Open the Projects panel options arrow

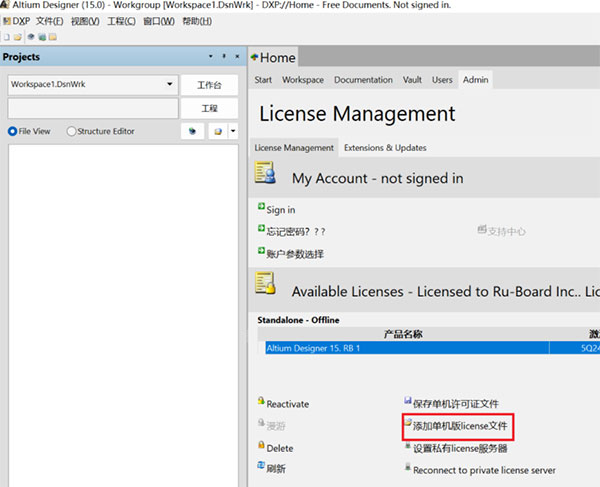click(x=210, y=56)
